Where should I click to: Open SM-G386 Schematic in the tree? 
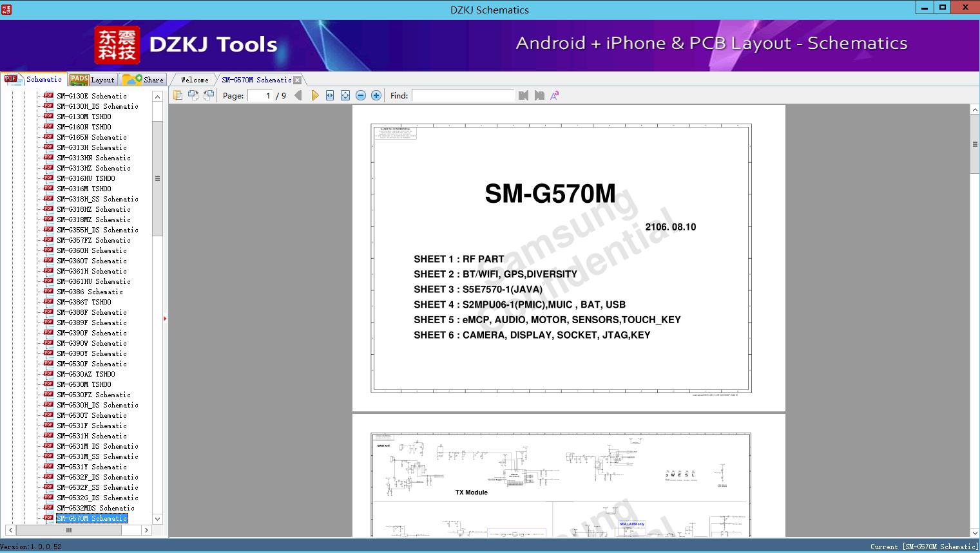[90, 292]
